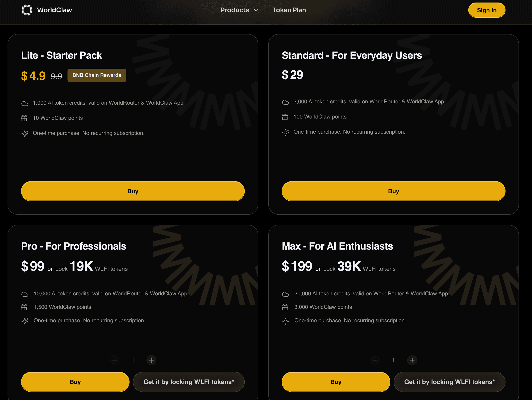Open the Token Plan page

pyautogui.click(x=289, y=10)
